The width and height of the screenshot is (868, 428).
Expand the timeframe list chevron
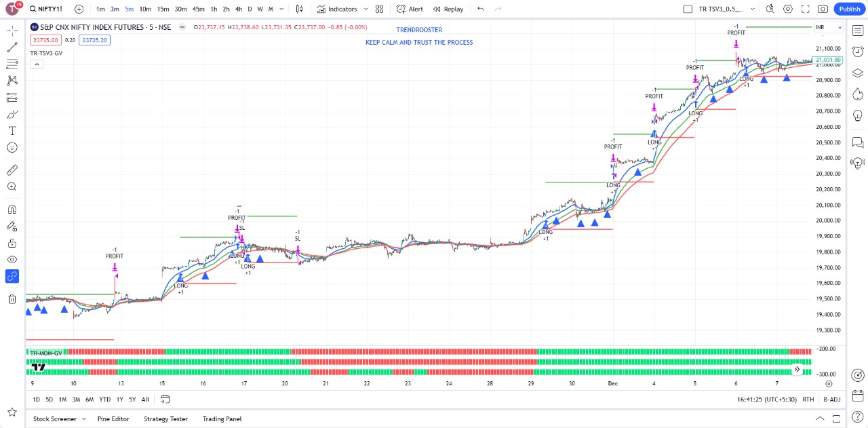point(281,9)
